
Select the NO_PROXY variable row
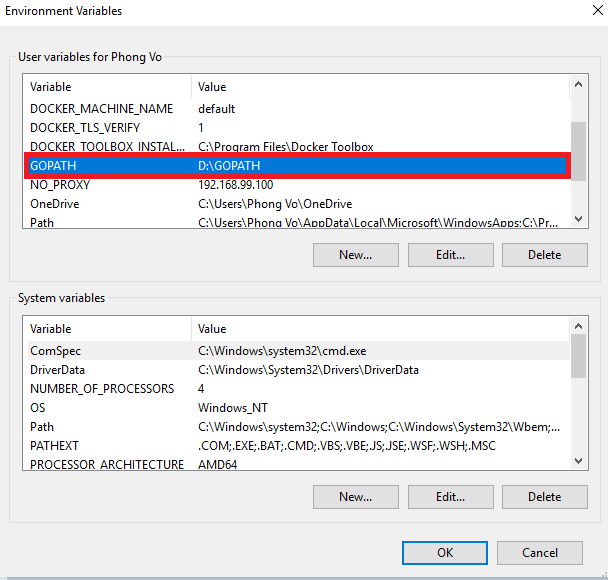point(299,185)
